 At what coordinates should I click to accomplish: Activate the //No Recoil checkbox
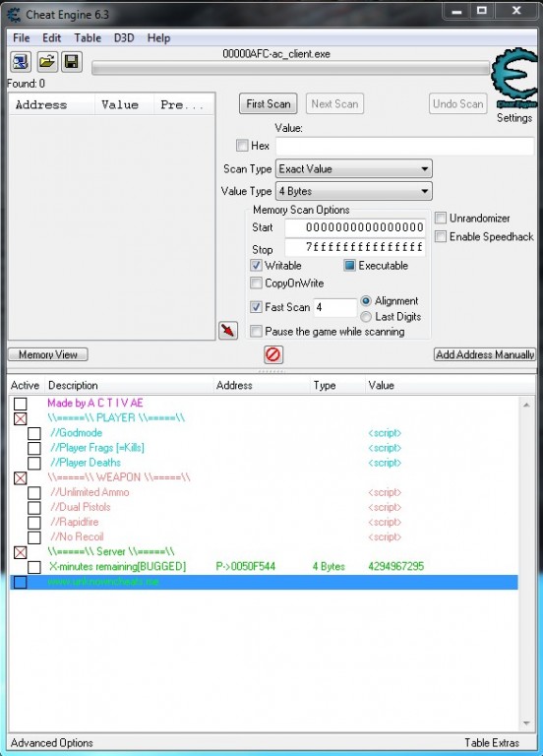click(34, 537)
